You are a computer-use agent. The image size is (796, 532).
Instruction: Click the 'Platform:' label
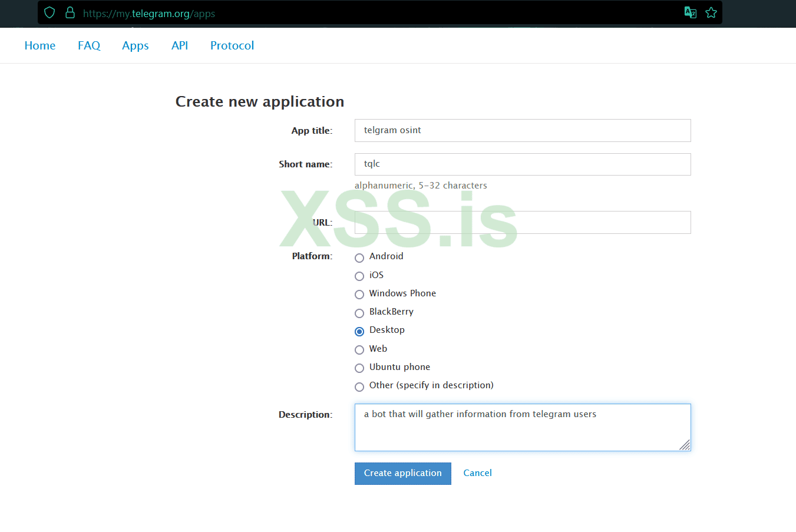coord(312,256)
